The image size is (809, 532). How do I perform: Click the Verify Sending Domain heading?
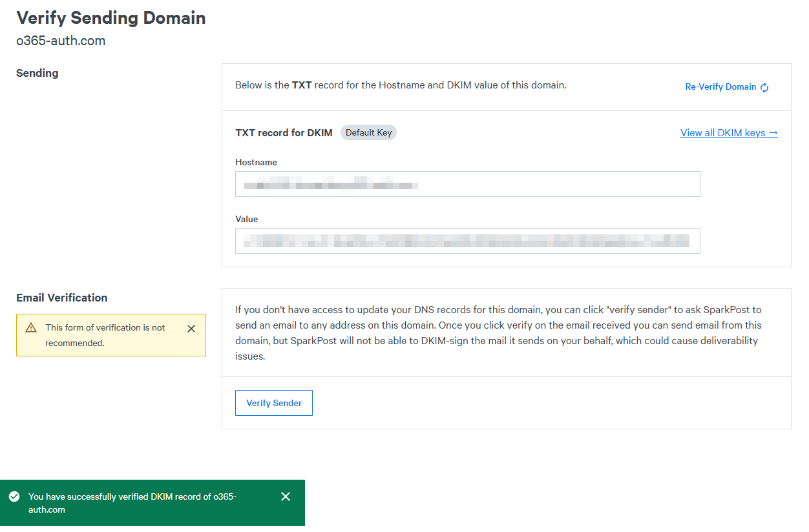[x=111, y=17]
